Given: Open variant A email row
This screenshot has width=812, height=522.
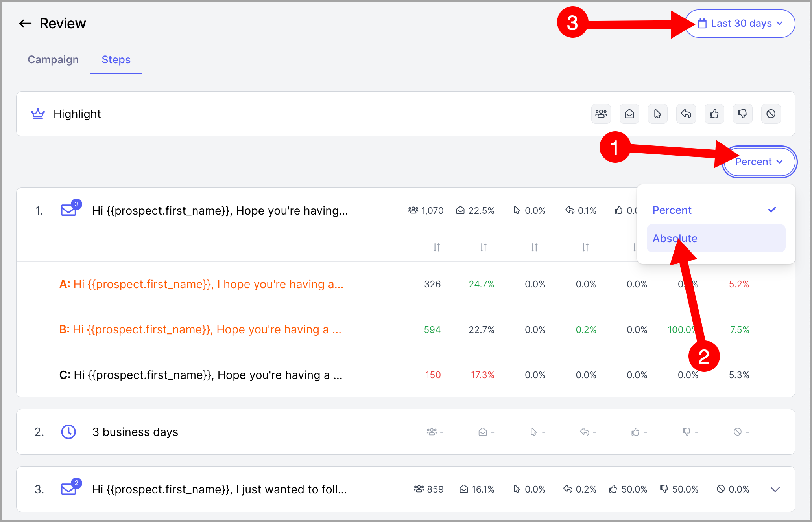Looking at the screenshot, I should click(x=406, y=284).
